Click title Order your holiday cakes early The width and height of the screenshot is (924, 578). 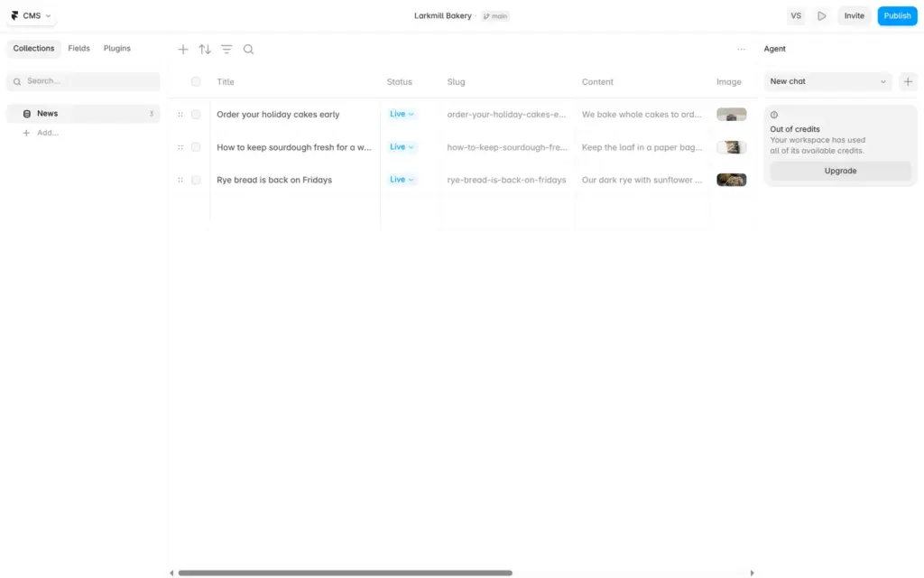tap(278, 115)
